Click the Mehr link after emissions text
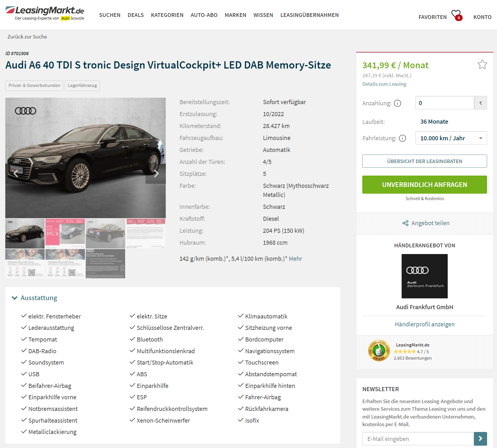The image size is (497, 448). click(x=295, y=259)
